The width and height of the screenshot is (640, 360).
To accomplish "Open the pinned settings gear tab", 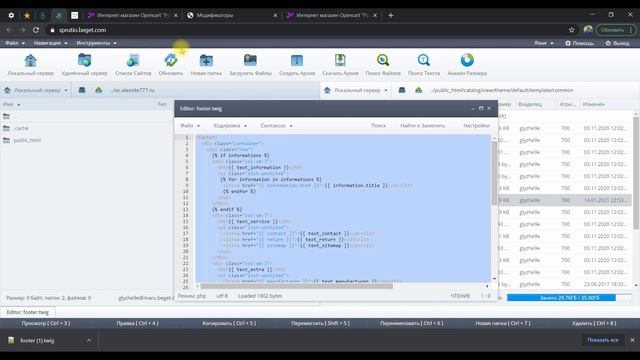I will 11,15.
